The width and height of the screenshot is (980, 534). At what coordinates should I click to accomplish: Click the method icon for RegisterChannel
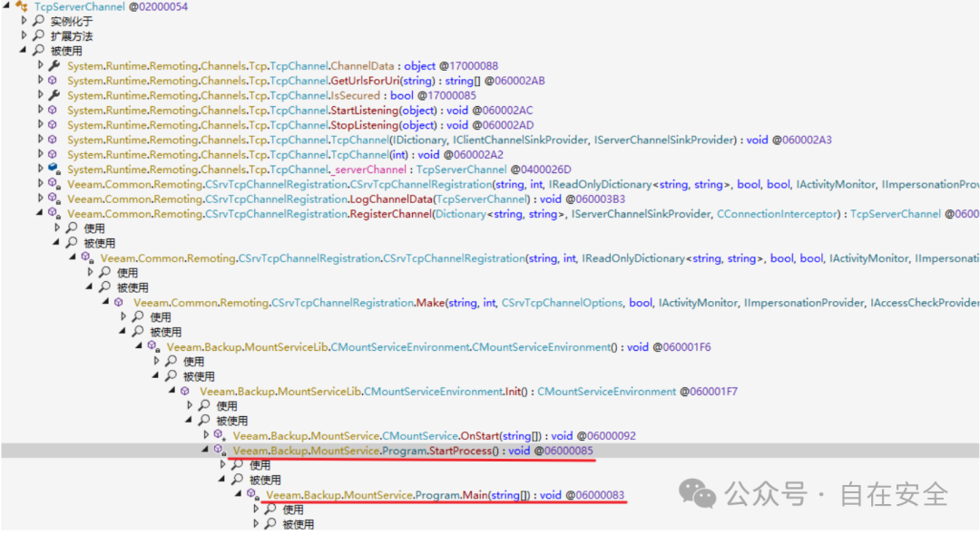coord(54,214)
